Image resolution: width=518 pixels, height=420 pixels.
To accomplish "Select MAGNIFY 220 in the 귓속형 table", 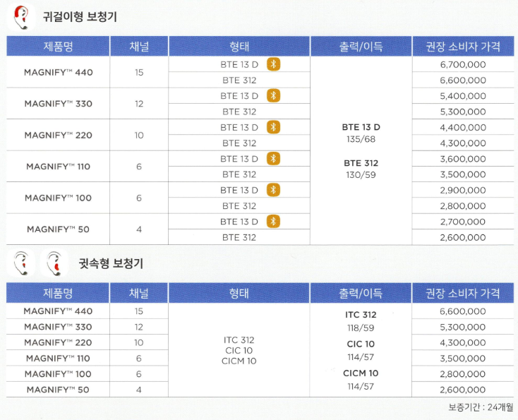I will tap(58, 342).
